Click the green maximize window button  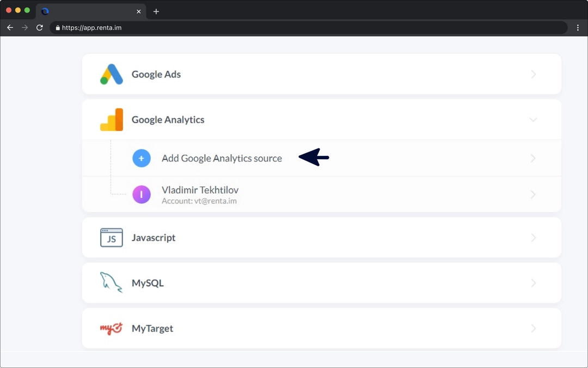click(27, 10)
